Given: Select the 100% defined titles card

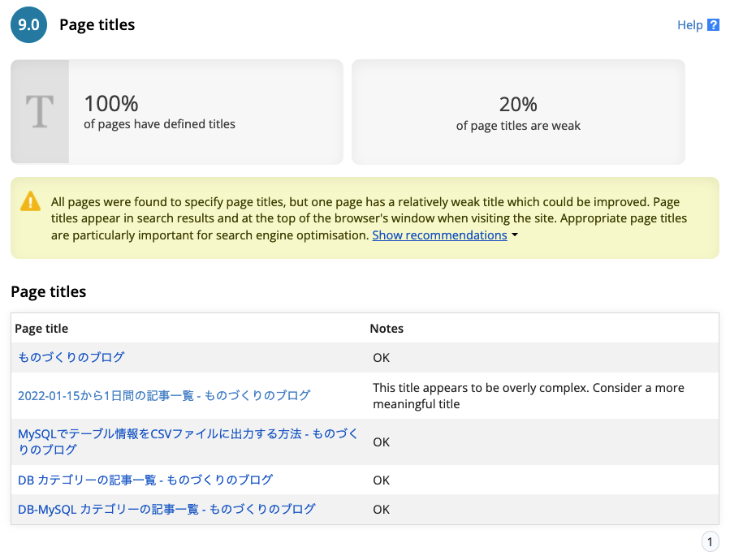Looking at the screenshot, I should click(x=177, y=112).
